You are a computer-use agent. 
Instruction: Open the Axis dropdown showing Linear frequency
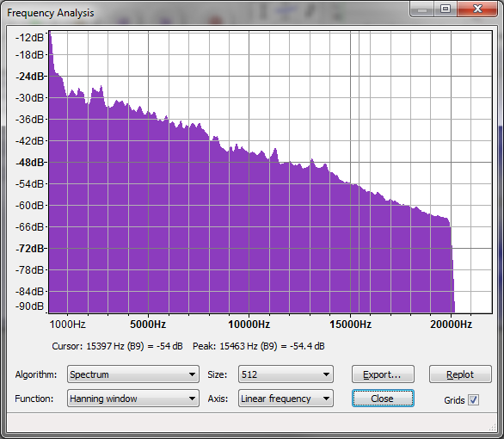point(286,399)
